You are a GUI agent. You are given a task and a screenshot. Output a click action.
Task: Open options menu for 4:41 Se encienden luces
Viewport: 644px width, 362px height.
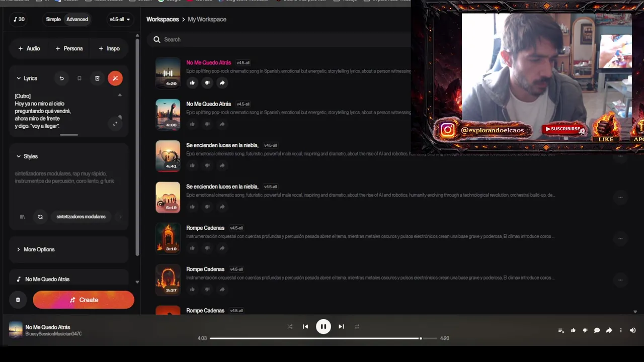pyautogui.click(x=620, y=156)
